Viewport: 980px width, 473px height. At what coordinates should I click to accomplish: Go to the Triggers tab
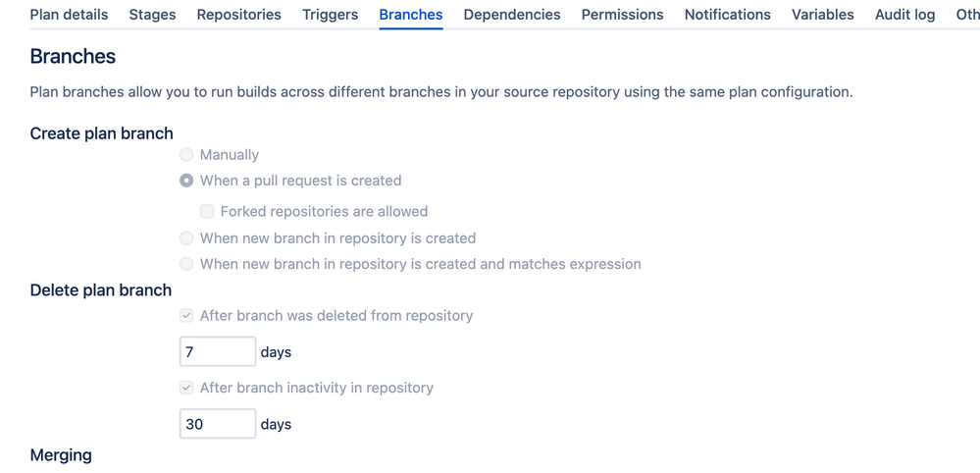click(330, 15)
